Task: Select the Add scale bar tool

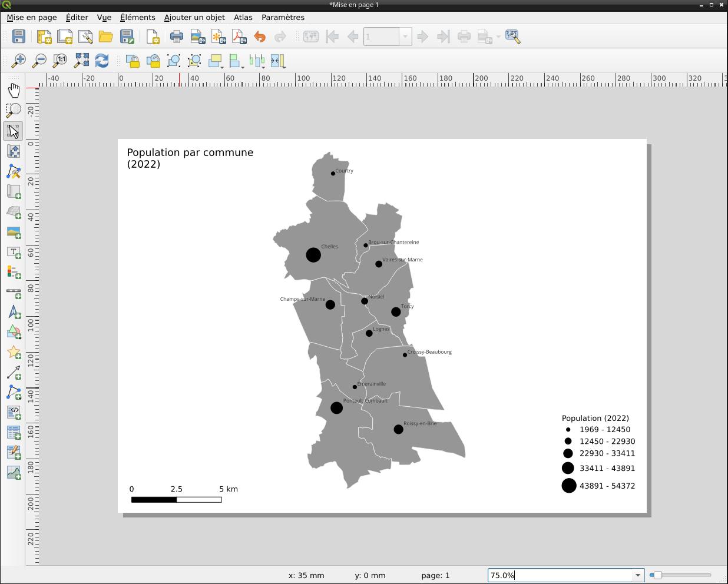Action: click(14, 293)
